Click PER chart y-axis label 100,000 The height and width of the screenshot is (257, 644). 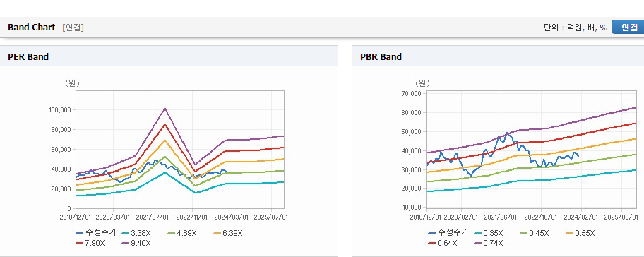[x=61, y=110]
